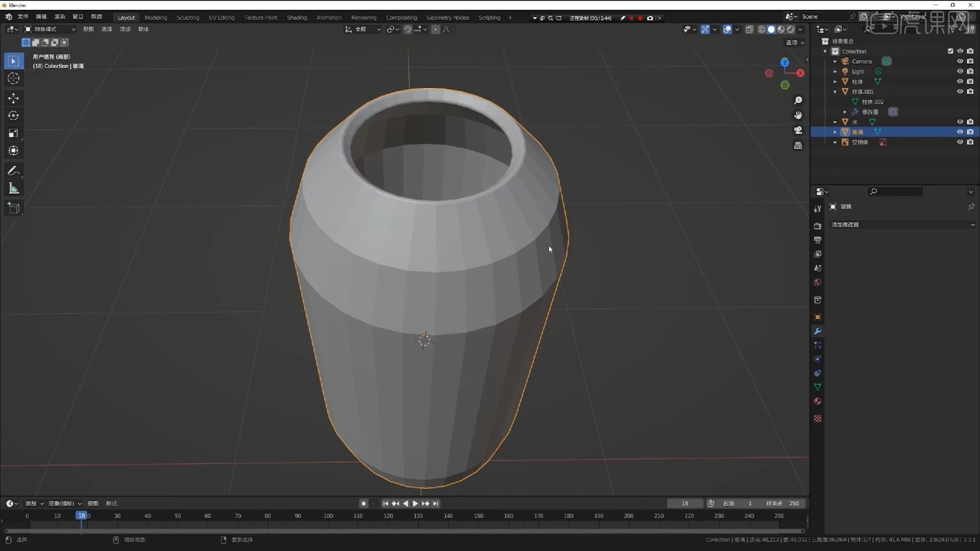
Task: Switch to wireframe viewport shading
Action: click(762, 30)
